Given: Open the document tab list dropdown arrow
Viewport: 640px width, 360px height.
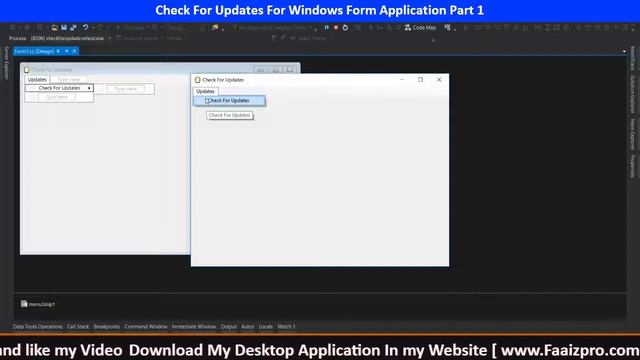Looking at the screenshot, I should 624,51.
